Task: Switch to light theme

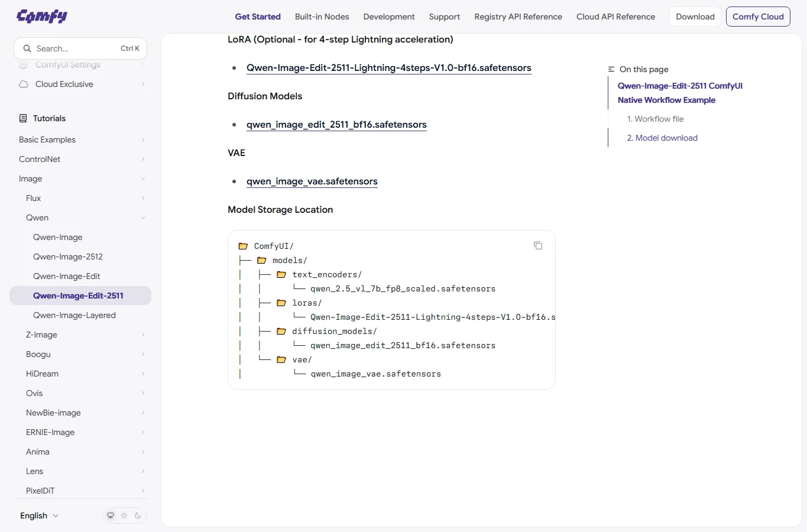Action: click(124, 515)
